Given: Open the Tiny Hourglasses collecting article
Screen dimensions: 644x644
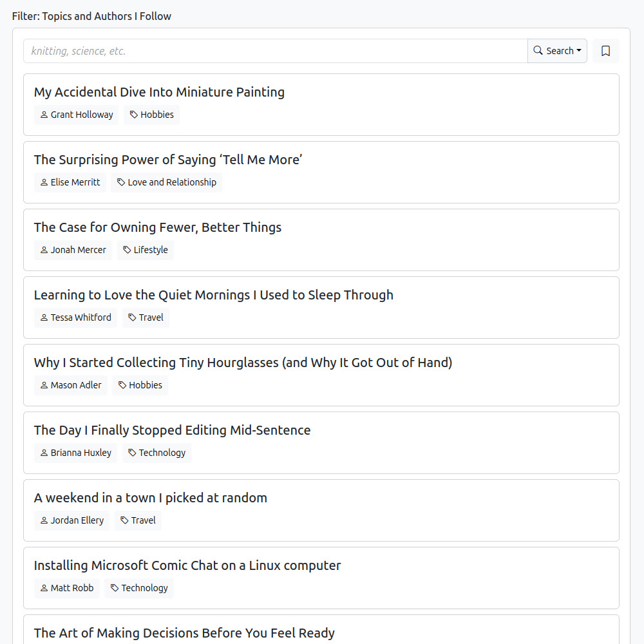Looking at the screenshot, I should tap(243, 363).
